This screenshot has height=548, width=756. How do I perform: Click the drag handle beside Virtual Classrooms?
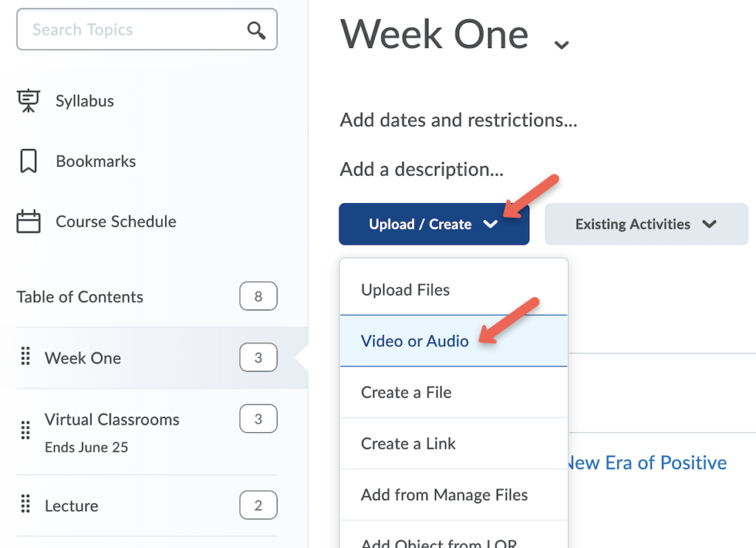pyautogui.click(x=27, y=428)
